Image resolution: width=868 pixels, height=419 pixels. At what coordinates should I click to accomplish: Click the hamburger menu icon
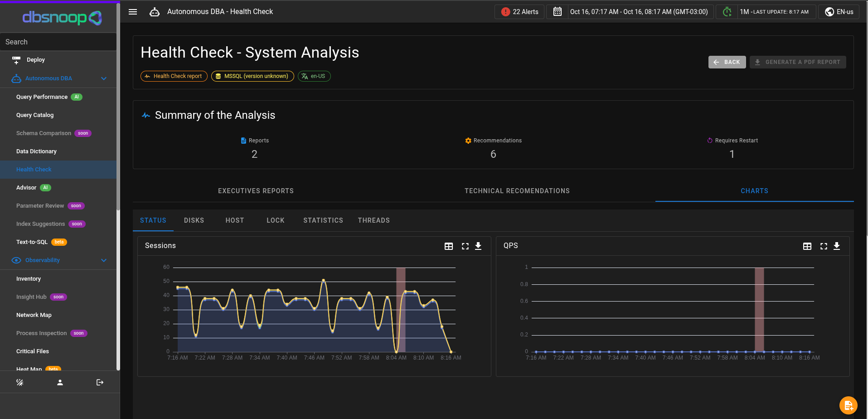click(133, 12)
